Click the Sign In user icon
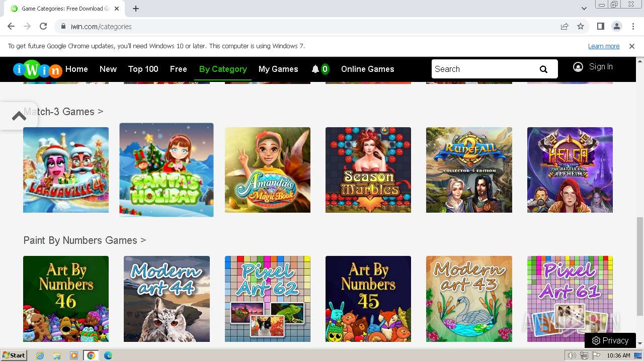The image size is (644, 362). (x=578, y=67)
